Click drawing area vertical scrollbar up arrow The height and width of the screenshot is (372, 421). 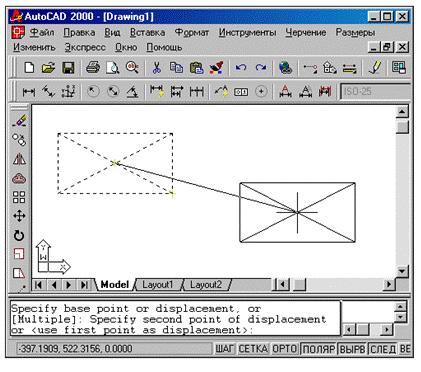[402, 112]
